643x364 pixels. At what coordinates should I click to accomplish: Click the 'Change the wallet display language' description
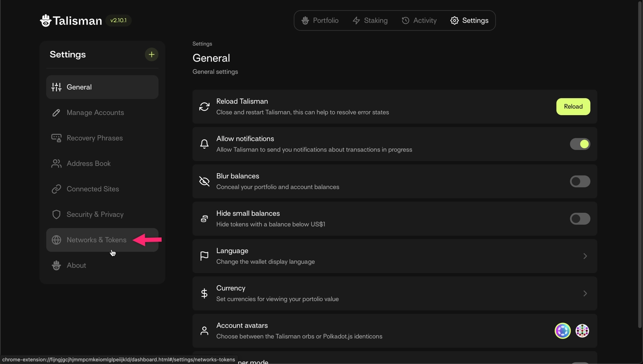pos(265,262)
